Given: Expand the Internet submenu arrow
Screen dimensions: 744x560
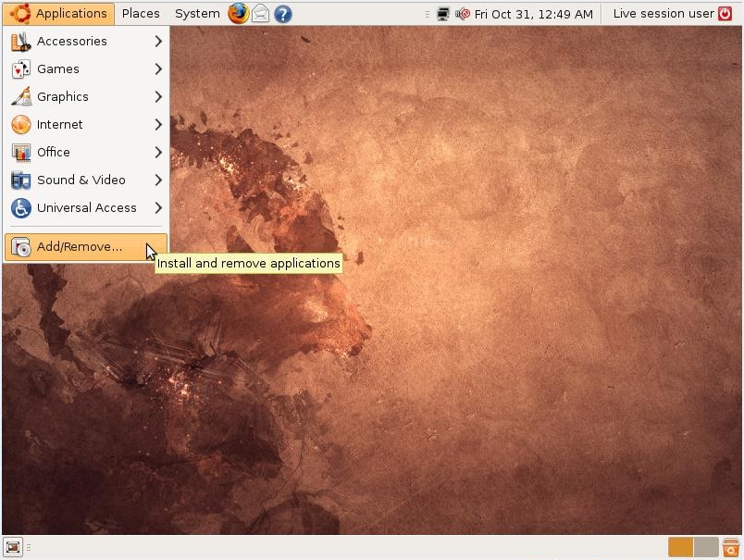Looking at the screenshot, I should [158, 124].
